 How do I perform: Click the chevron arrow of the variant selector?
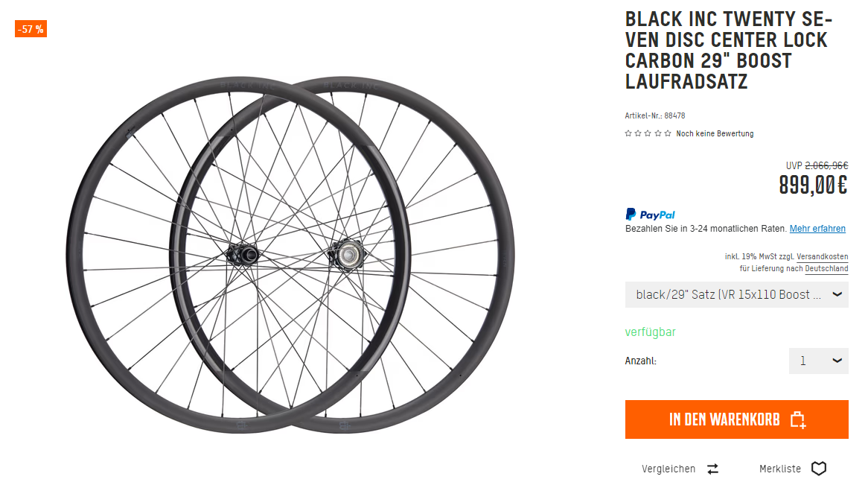(x=837, y=294)
